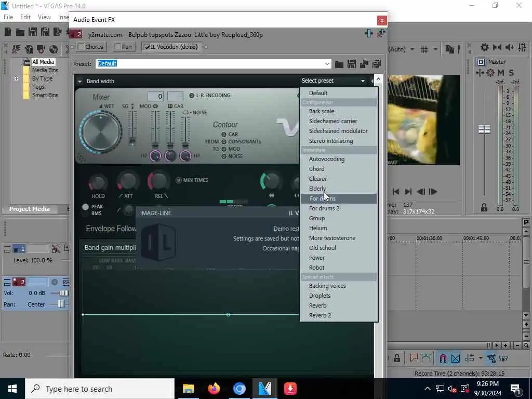Select Smart Bins in the media tree
Screen dimensions: 532x399
(45, 96)
